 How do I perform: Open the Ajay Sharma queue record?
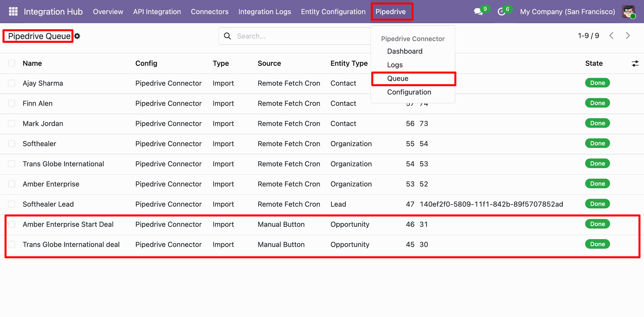43,83
